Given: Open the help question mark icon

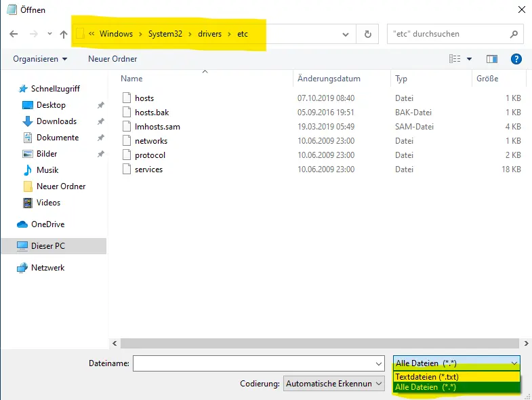Looking at the screenshot, I should [x=516, y=59].
